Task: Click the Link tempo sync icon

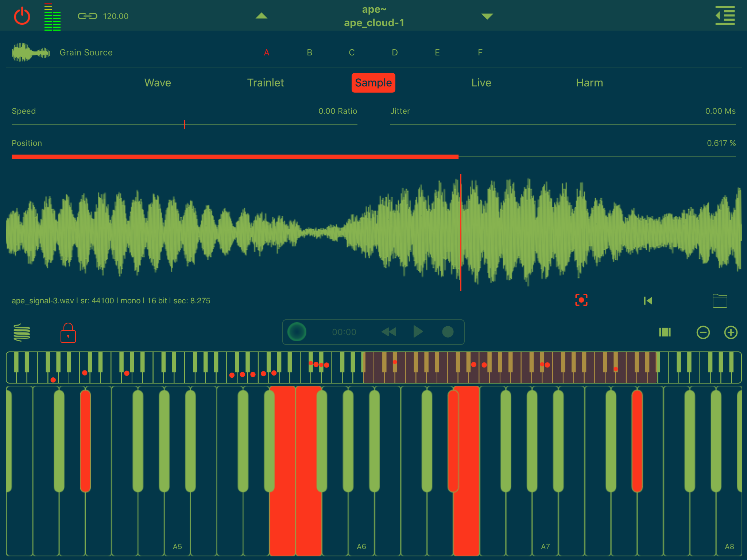Action: (x=88, y=16)
